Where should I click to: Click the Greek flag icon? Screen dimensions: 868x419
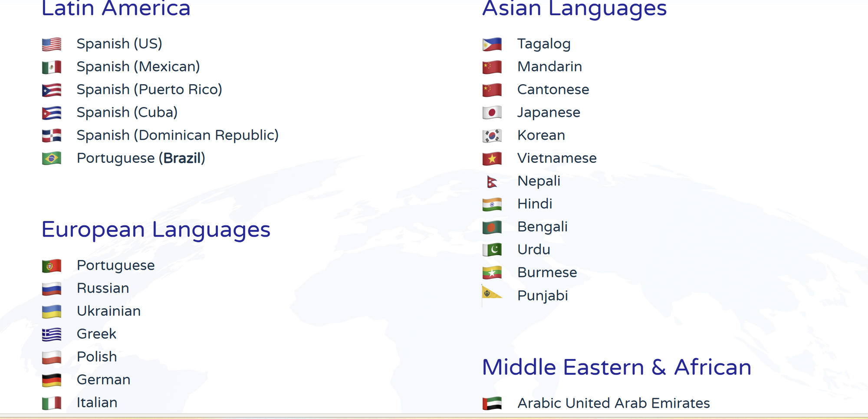52,334
